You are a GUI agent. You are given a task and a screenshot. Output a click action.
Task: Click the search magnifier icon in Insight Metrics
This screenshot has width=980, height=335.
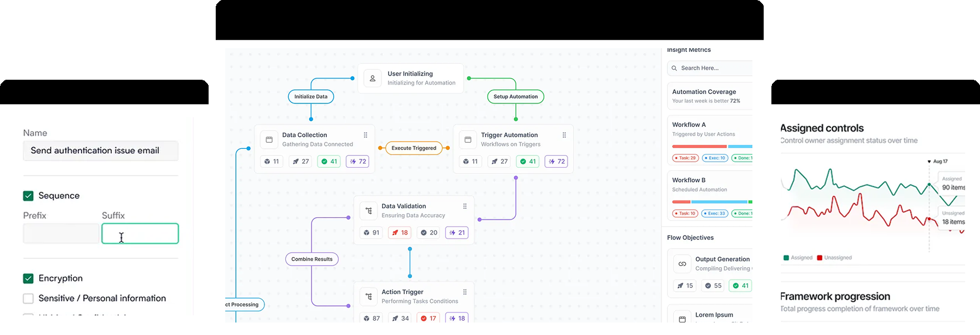pos(675,68)
